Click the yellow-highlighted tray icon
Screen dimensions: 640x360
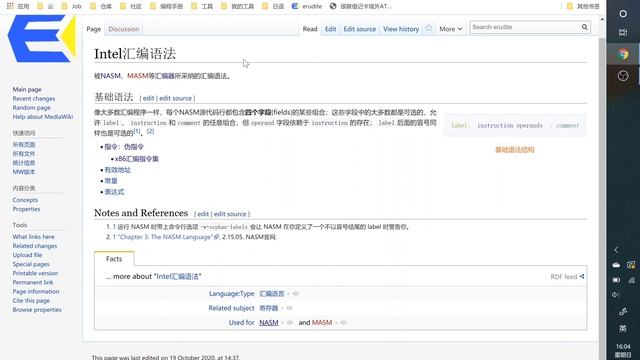click(631, 265)
